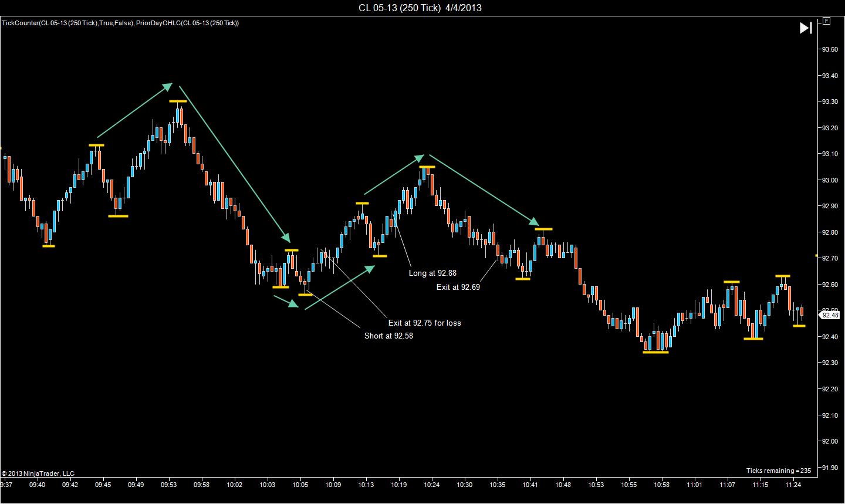This screenshot has width=845, height=504.
Task: Click the 10:58 time axis label
Action: coord(662,485)
